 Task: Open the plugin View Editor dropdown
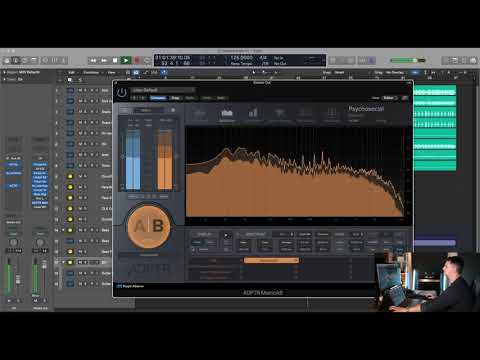click(390, 98)
